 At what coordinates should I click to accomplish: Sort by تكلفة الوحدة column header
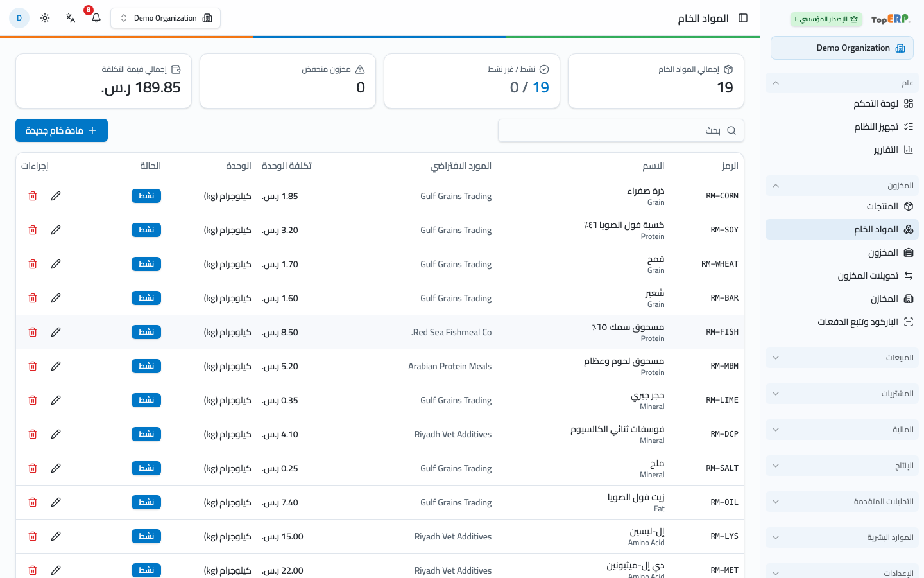pyautogui.click(x=287, y=166)
